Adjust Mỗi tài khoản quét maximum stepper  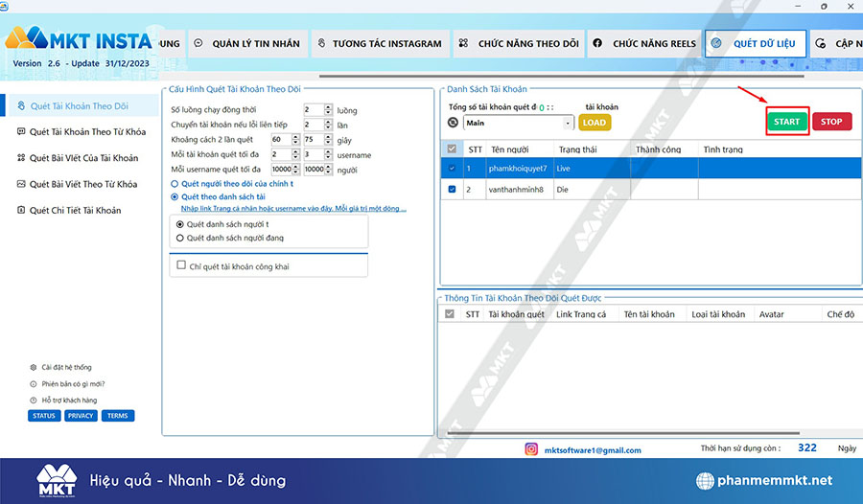(x=328, y=154)
